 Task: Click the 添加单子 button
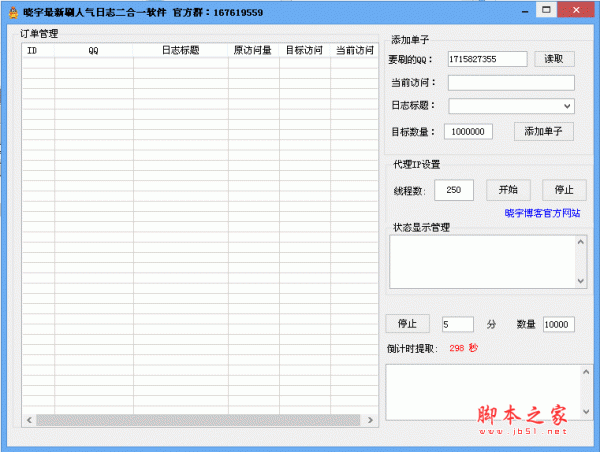tap(543, 131)
